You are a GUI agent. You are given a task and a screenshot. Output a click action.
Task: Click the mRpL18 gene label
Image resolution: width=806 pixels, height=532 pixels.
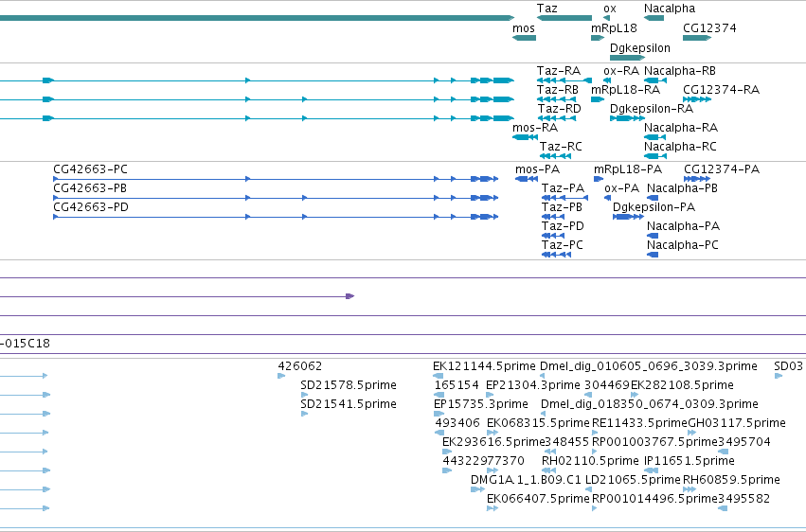(x=614, y=28)
